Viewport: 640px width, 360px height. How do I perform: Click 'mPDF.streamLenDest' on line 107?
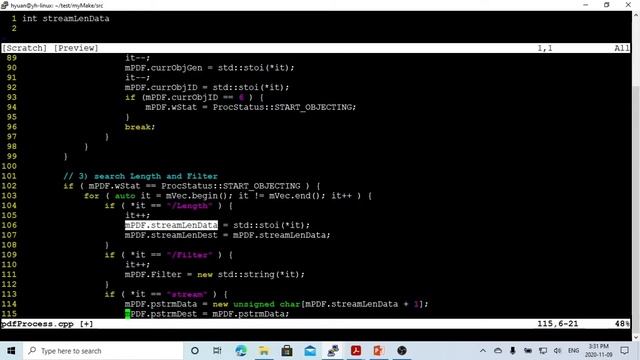[x=171, y=235]
